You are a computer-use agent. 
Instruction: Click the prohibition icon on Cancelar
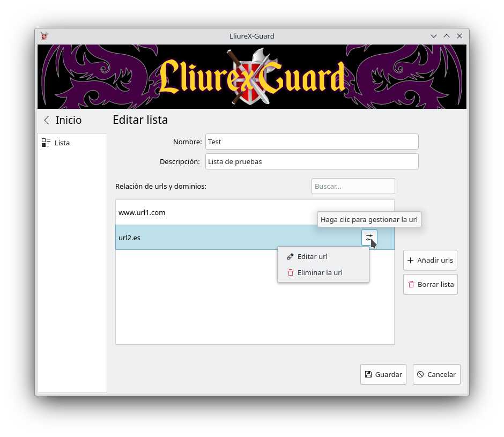(420, 374)
